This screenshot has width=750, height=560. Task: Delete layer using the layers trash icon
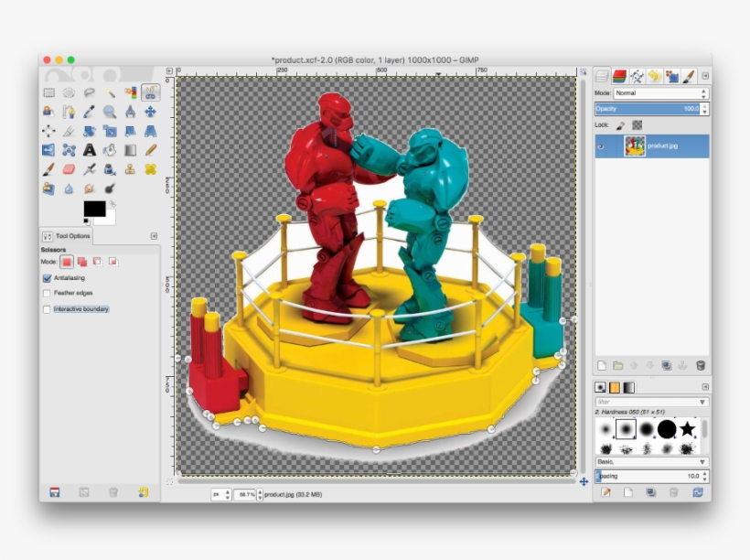(x=701, y=365)
